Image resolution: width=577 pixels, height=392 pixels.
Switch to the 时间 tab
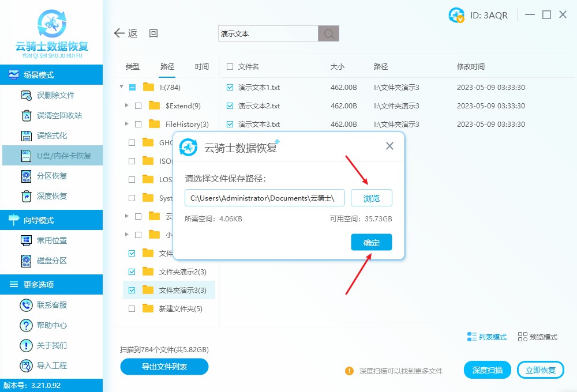click(201, 66)
